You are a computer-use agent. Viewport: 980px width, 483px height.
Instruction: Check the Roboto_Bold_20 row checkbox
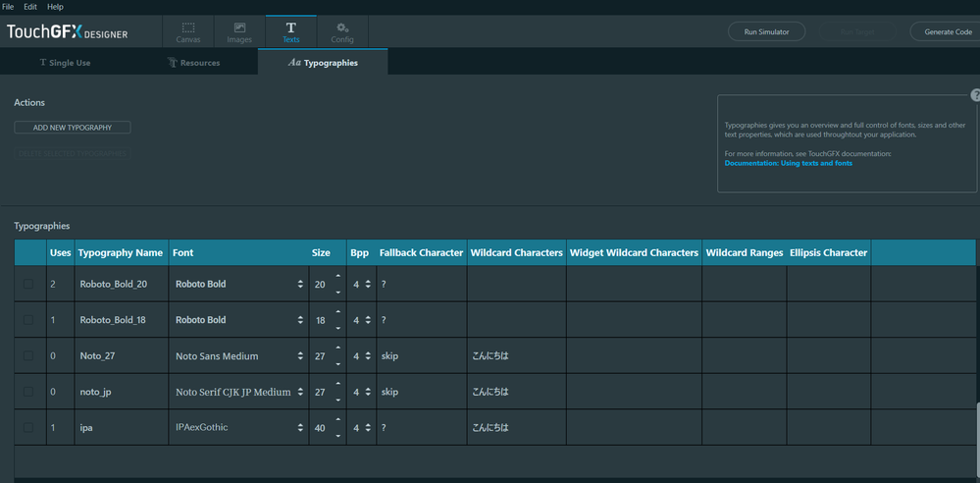(x=28, y=284)
